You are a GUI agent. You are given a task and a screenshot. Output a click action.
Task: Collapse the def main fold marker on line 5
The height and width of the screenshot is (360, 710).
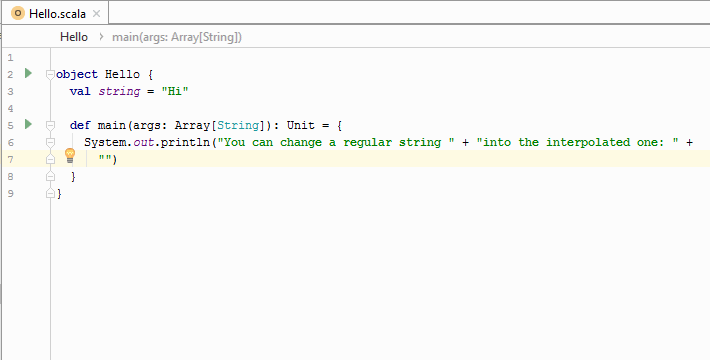pos(50,125)
